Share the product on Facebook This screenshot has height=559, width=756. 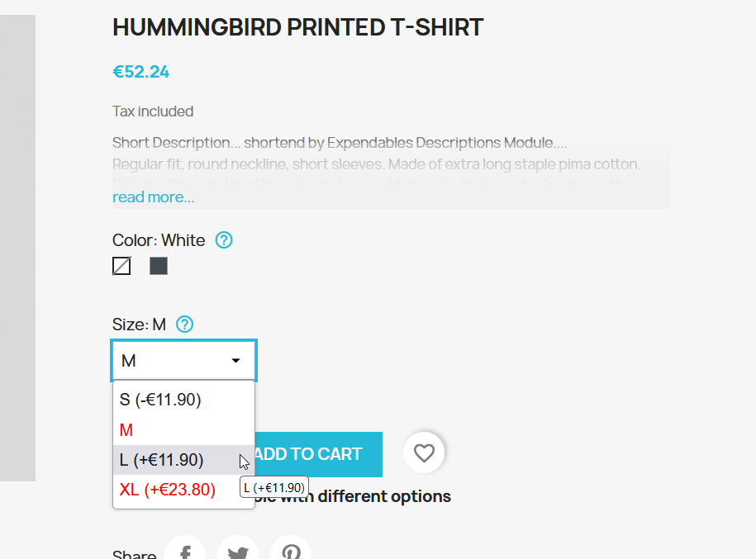186,552
